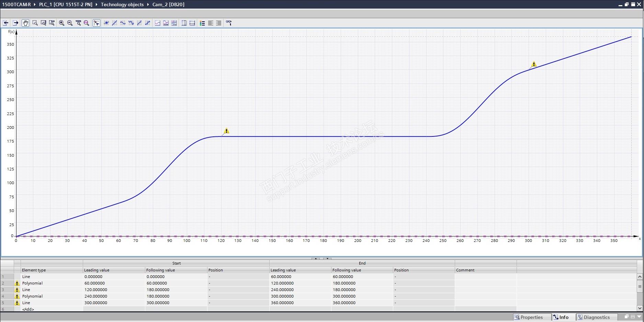Open the Diagnostics tab
Viewport: 644px width, 322px height.
click(597, 317)
